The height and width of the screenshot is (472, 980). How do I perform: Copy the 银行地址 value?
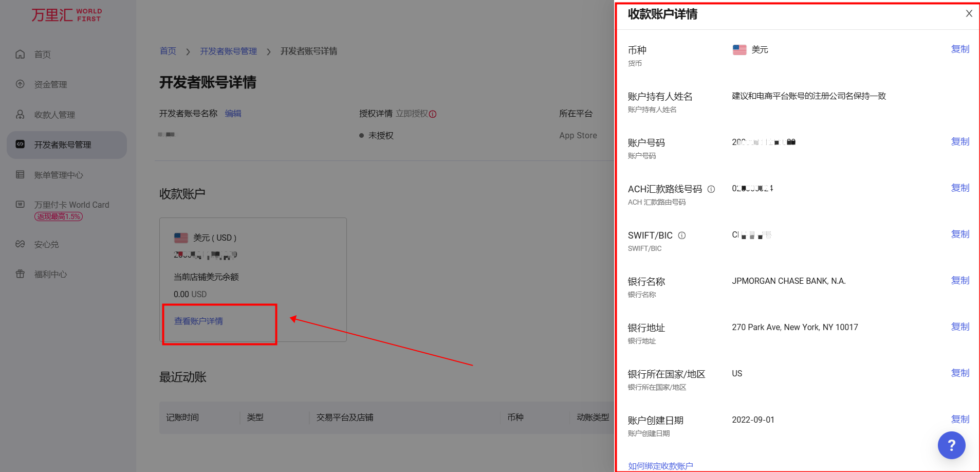(x=960, y=326)
